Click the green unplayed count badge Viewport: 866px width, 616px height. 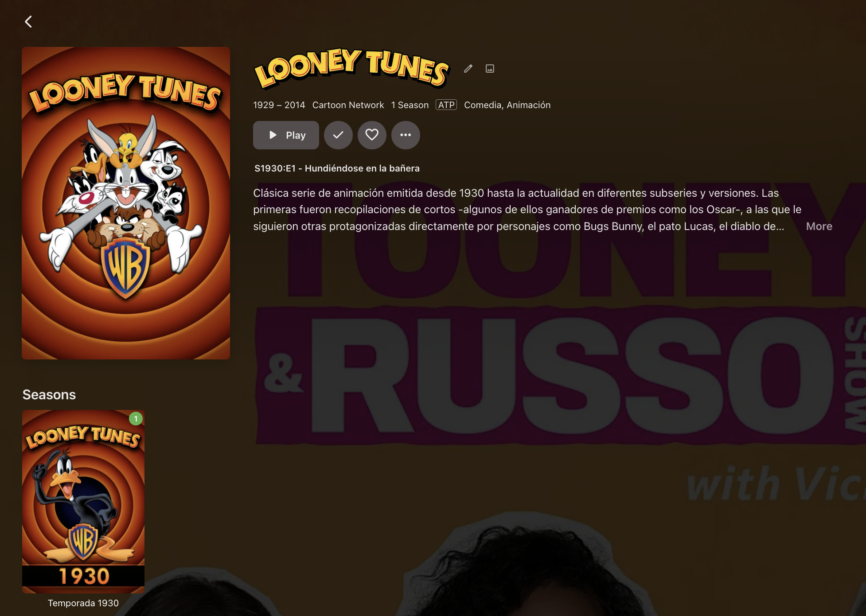pos(136,419)
